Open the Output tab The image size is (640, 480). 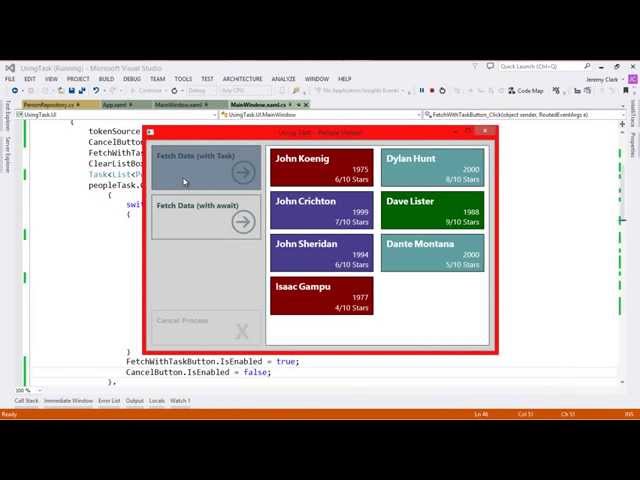tap(134, 401)
